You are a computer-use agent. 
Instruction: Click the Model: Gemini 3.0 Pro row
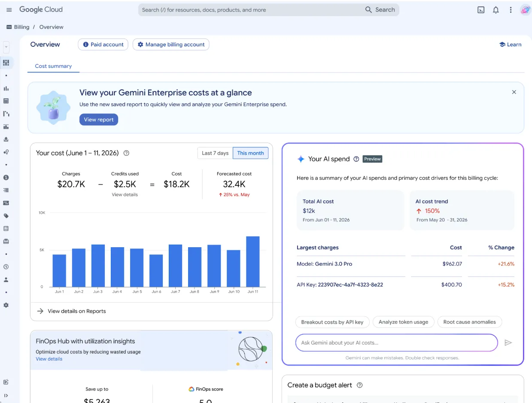pos(405,264)
